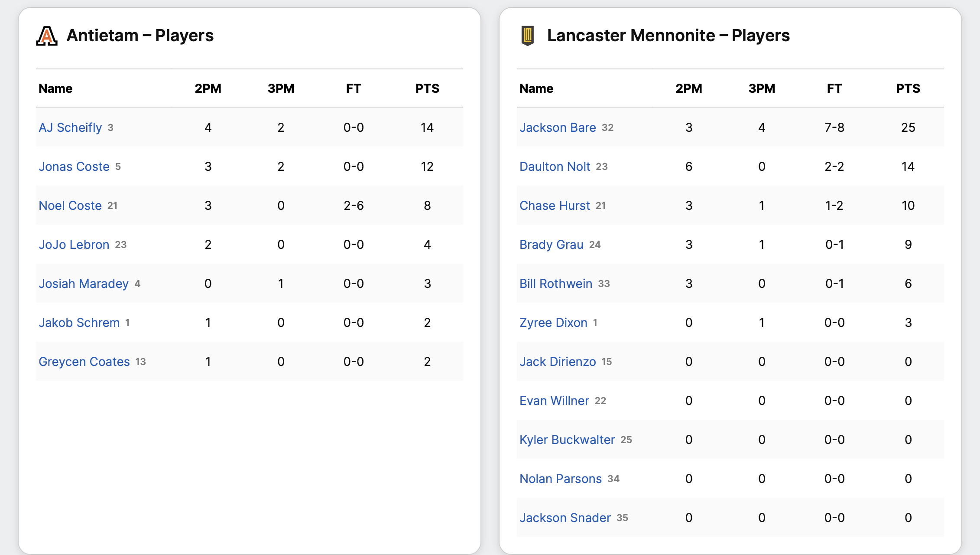Viewport: 980px width, 555px height.
Task: Select Noel Coste player link
Action: coord(70,206)
